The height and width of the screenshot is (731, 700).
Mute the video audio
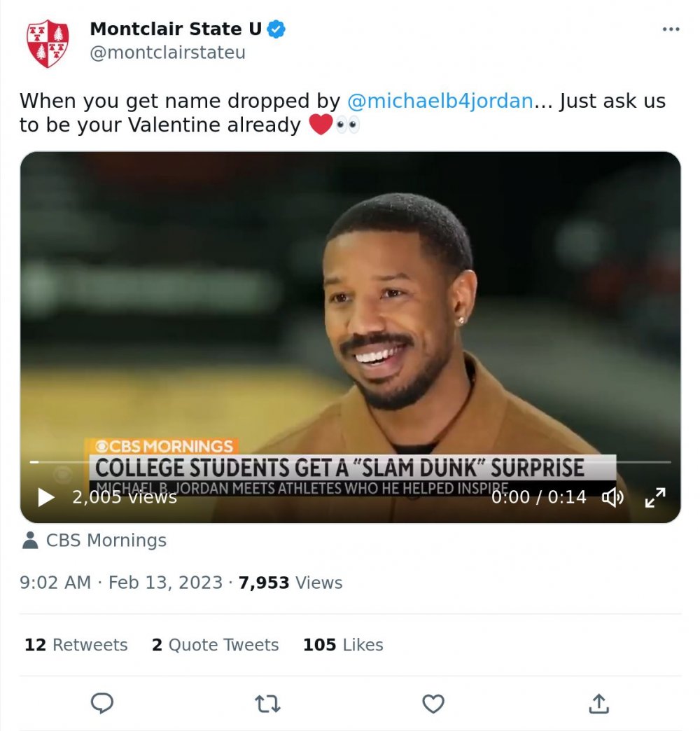pyautogui.click(x=614, y=497)
